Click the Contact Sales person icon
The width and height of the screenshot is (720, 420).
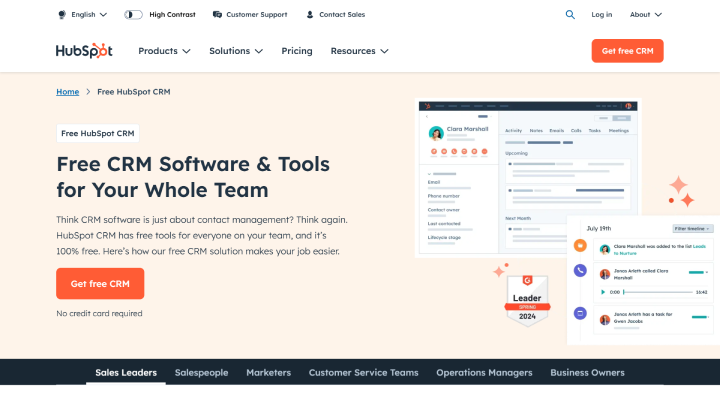click(309, 15)
